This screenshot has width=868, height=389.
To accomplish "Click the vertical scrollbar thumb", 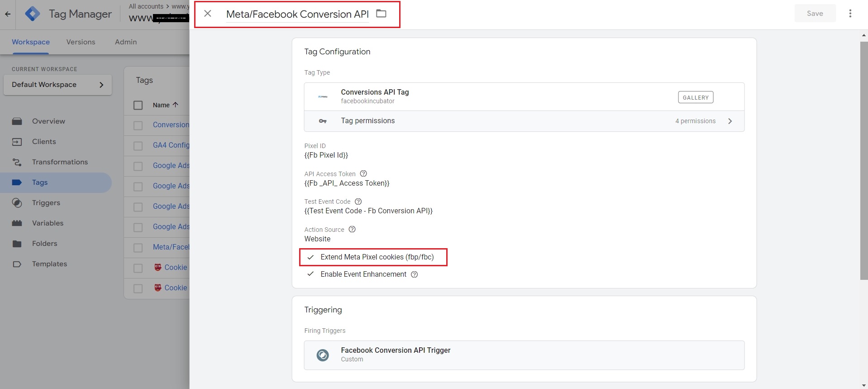I will [864, 161].
